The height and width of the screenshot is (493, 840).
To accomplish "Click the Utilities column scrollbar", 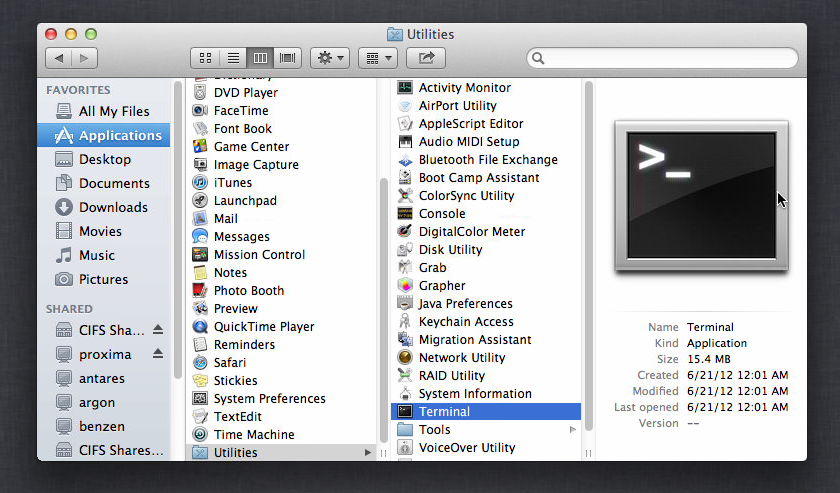I will coord(588,256).
